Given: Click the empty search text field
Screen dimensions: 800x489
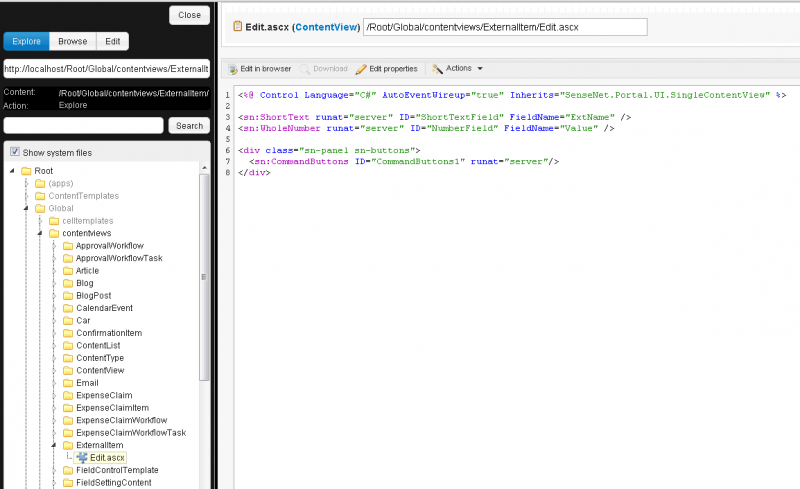Looking at the screenshot, I should pyautogui.click(x=83, y=126).
